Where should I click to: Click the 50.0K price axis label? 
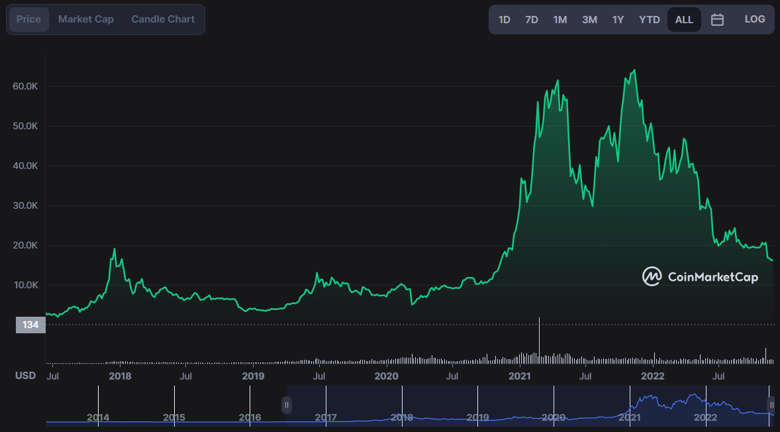pos(25,126)
